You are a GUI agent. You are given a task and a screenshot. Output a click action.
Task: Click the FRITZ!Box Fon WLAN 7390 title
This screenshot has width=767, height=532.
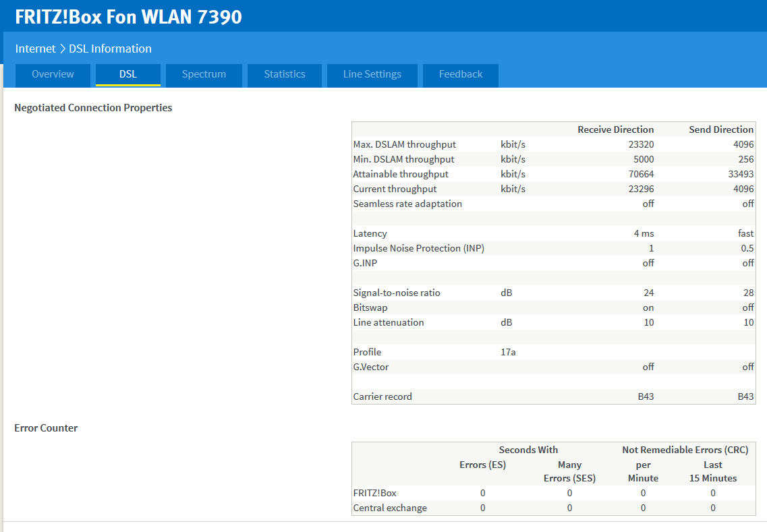point(129,17)
